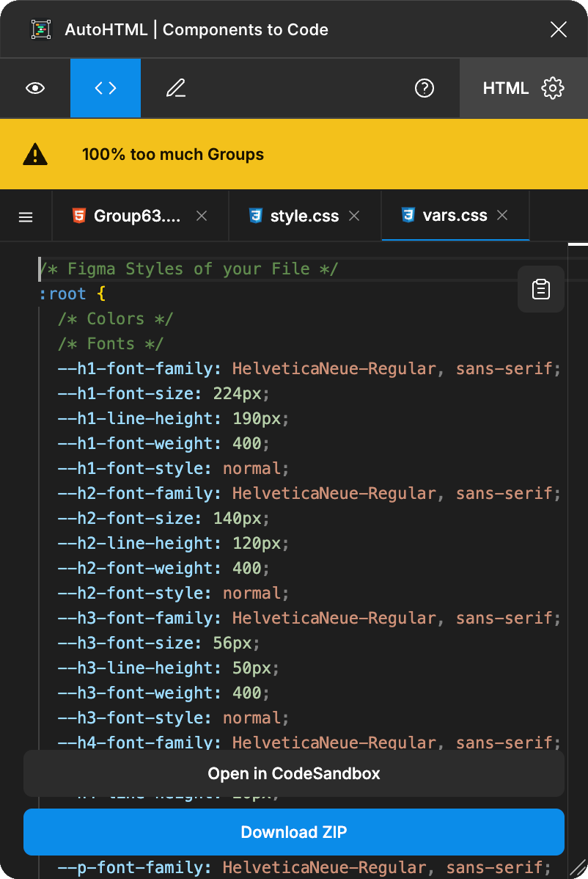Viewport: 588px width, 879px height.
Task: Open the edit pencil tab
Action: coord(176,88)
